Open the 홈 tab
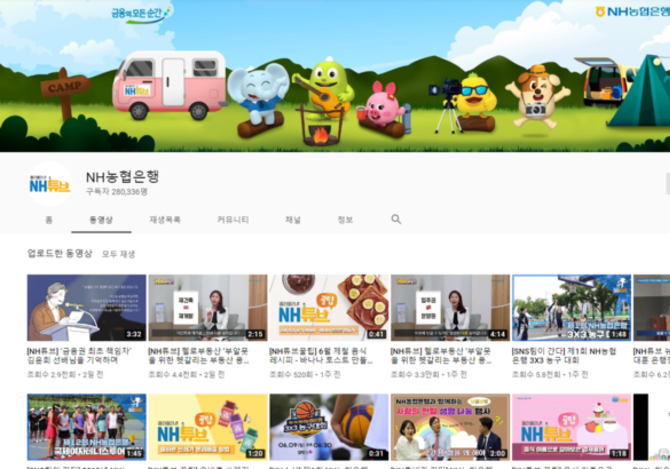 (x=49, y=220)
